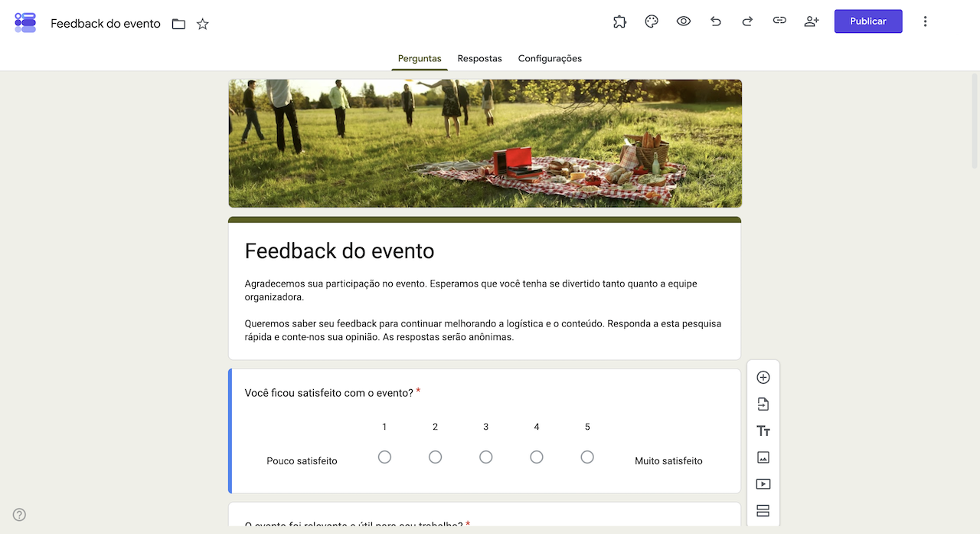Preview the form with eye icon
980x534 pixels.
(x=684, y=21)
